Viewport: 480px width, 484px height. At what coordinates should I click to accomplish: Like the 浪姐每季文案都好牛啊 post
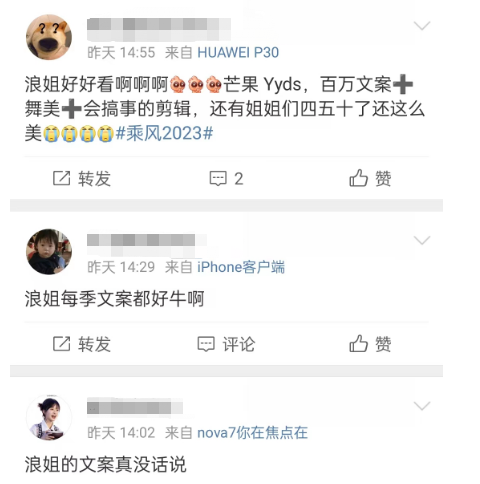coord(359,343)
